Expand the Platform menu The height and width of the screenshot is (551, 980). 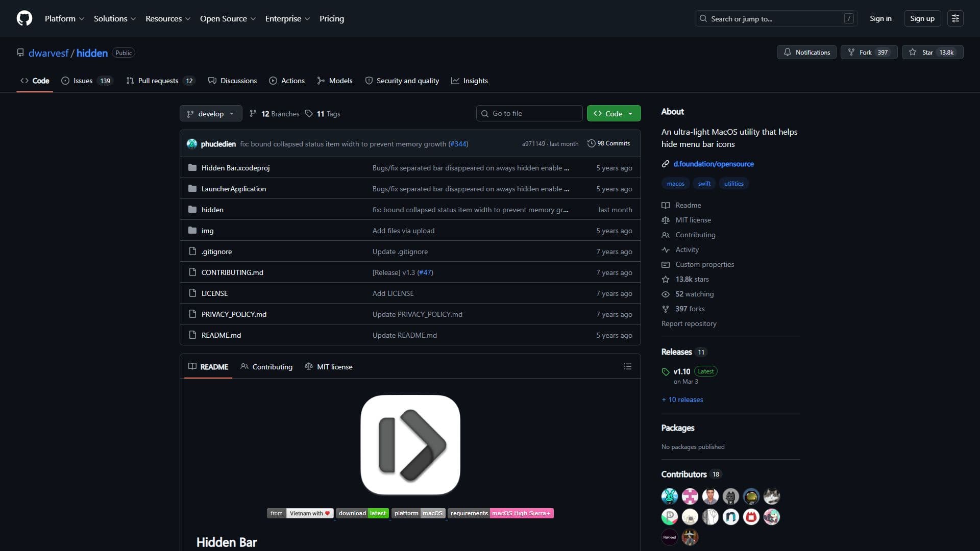pos(64,18)
